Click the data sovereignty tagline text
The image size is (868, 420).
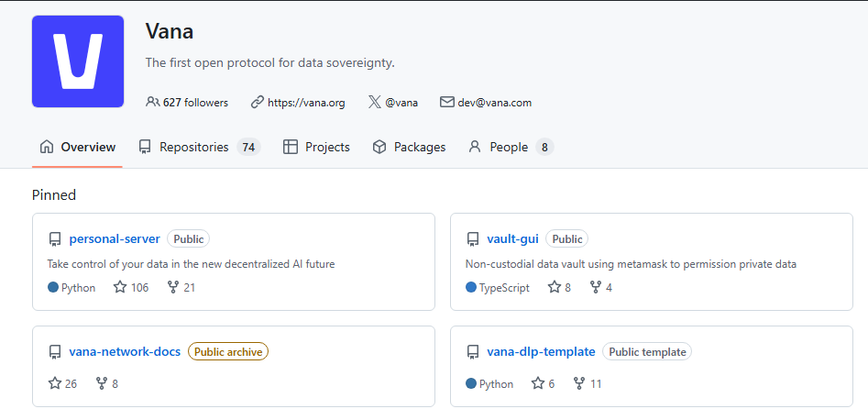(x=270, y=62)
